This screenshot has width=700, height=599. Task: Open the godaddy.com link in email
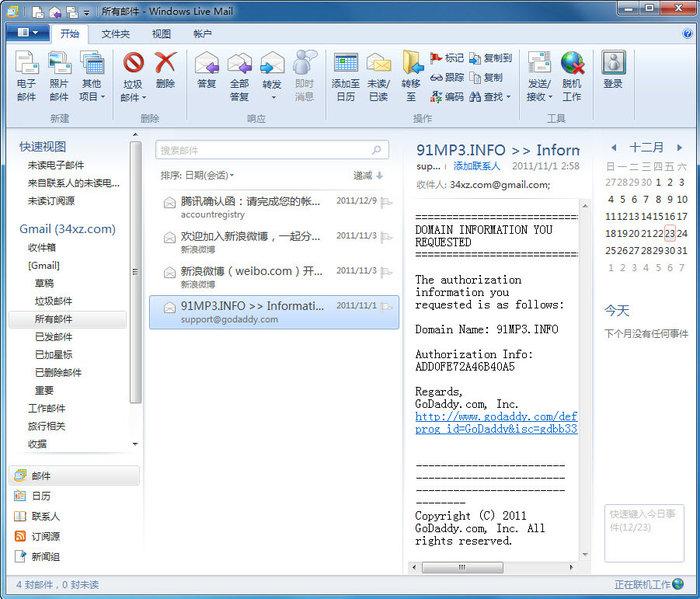[x=496, y=423]
